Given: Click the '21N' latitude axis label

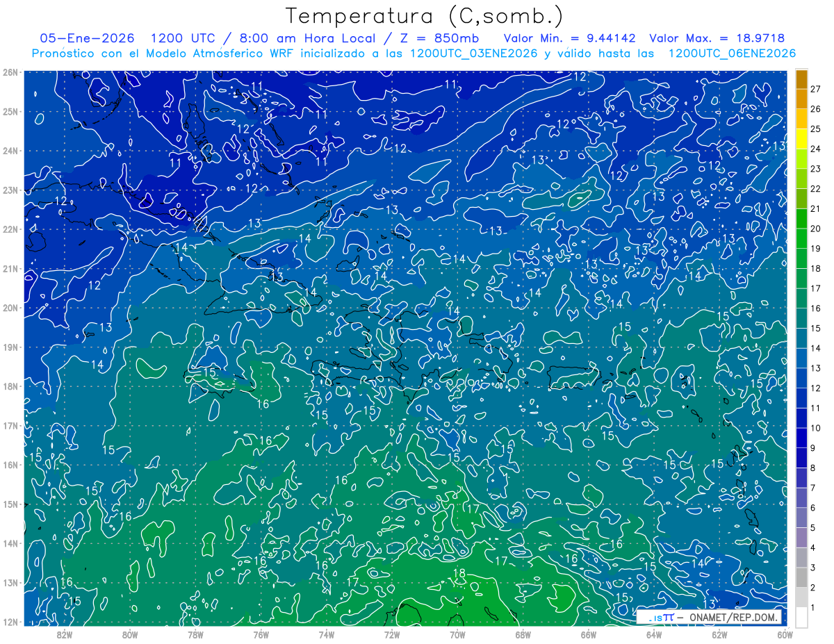Looking at the screenshot, I should pos(10,268).
